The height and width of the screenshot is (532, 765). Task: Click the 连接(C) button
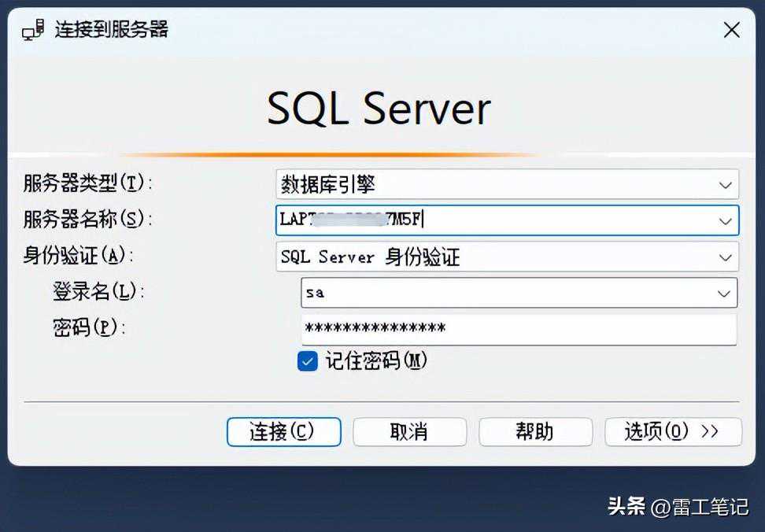tap(283, 432)
